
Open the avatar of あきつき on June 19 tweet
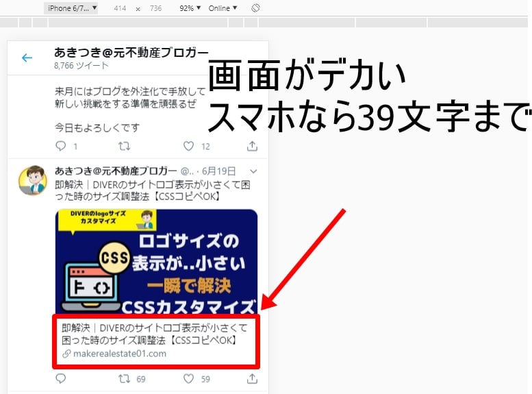[x=33, y=180]
